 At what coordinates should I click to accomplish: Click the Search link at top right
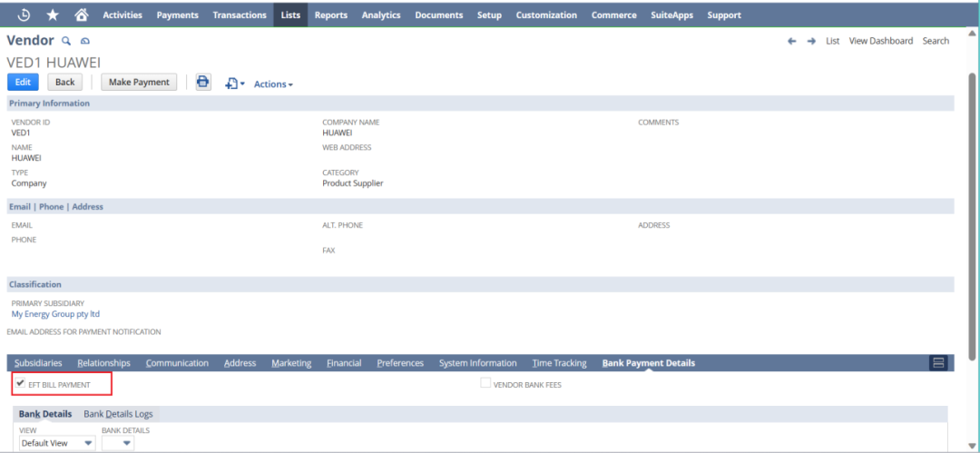tap(936, 41)
